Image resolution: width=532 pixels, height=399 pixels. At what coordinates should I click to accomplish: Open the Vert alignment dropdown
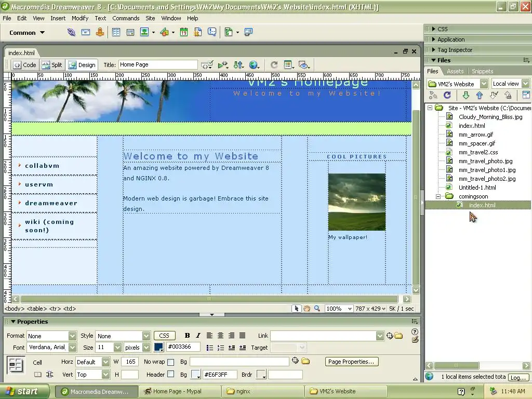pos(105,375)
